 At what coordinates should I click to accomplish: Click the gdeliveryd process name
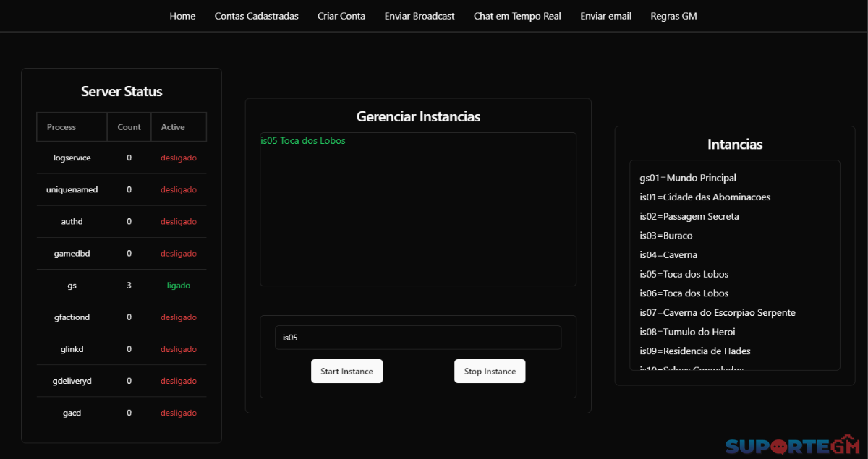[72, 381]
